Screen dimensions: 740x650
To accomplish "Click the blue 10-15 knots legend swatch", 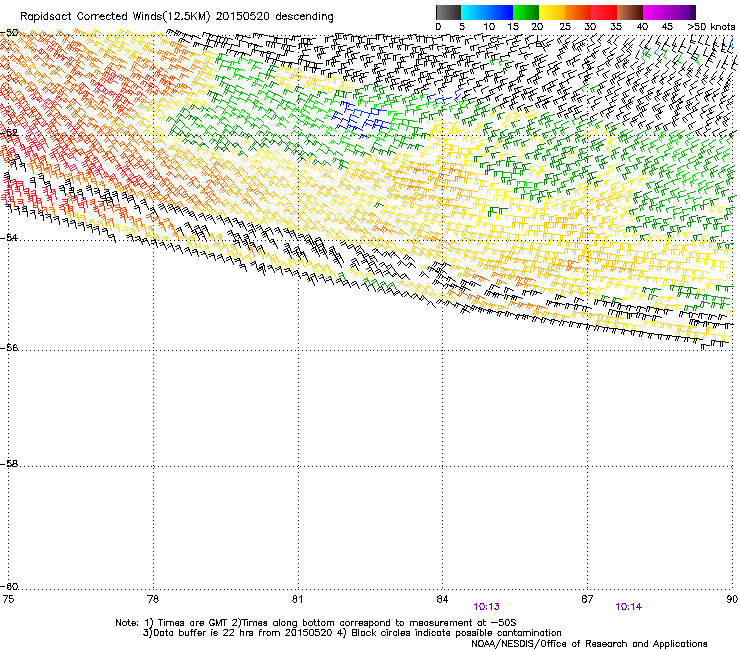I will (500, 12).
